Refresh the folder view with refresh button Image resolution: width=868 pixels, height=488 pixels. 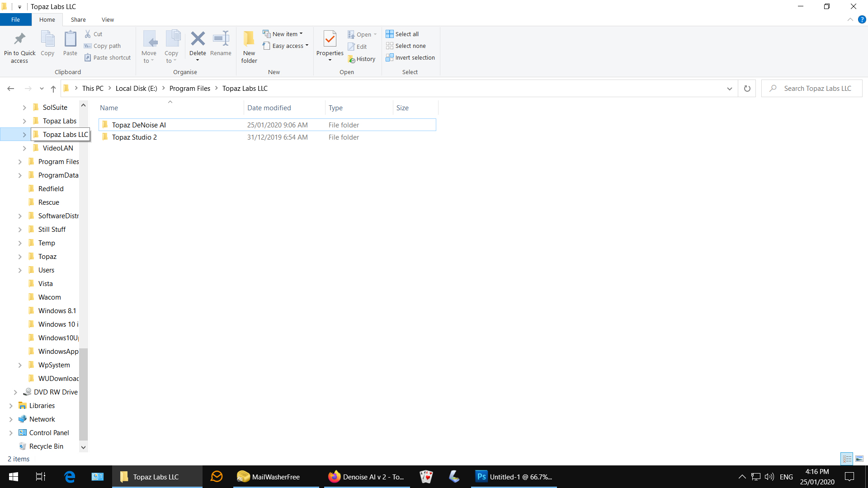tap(747, 89)
